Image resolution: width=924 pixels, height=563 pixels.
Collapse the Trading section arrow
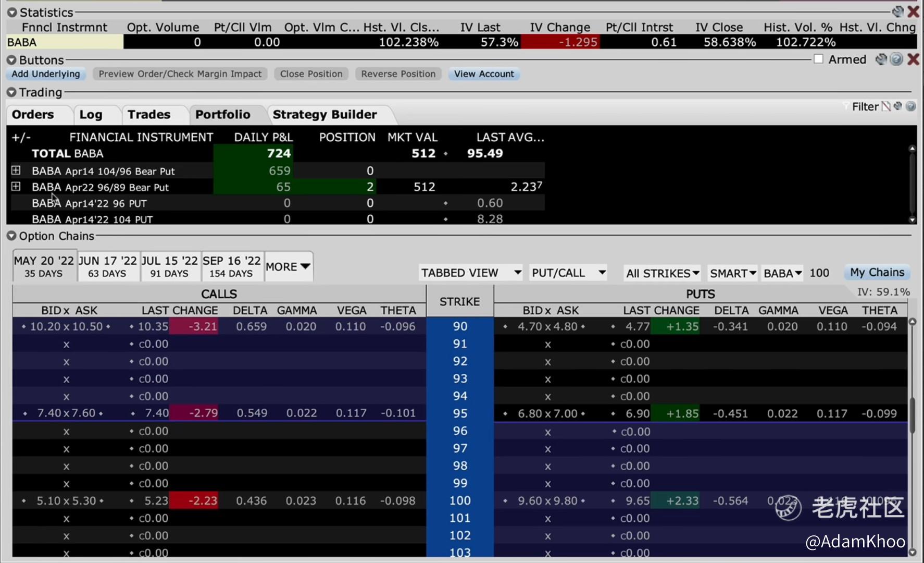(x=11, y=92)
